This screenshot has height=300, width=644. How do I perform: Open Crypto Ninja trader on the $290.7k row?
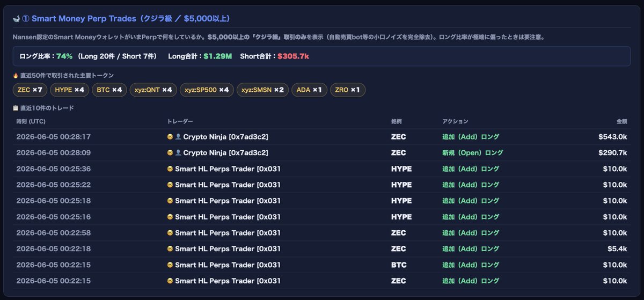point(225,153)
